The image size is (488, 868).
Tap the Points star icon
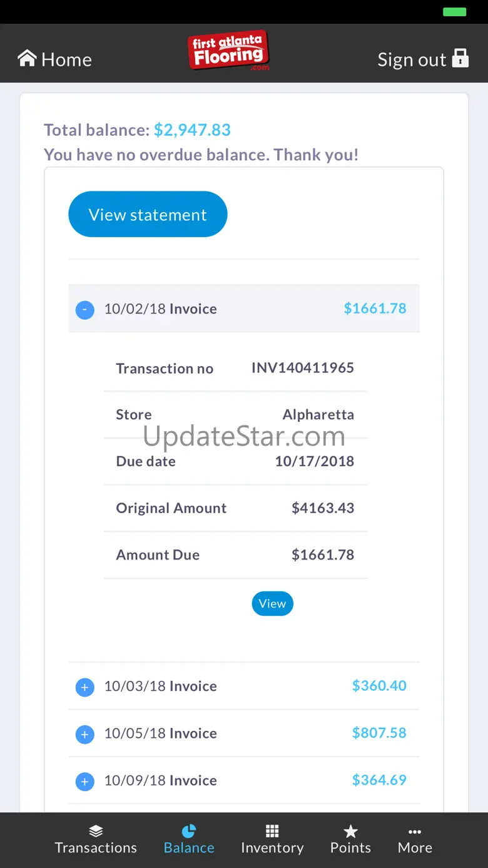point(350,831)
